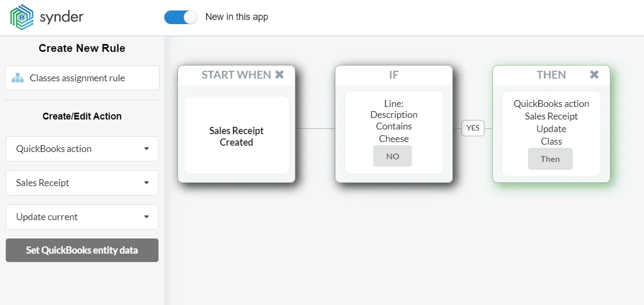Click the START WHEN header text

pos(236,75)
